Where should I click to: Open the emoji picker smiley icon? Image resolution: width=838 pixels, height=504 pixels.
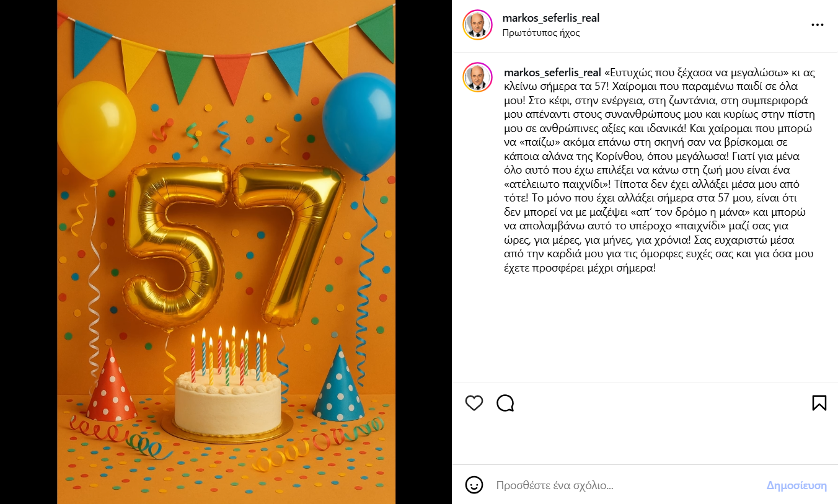474,485
